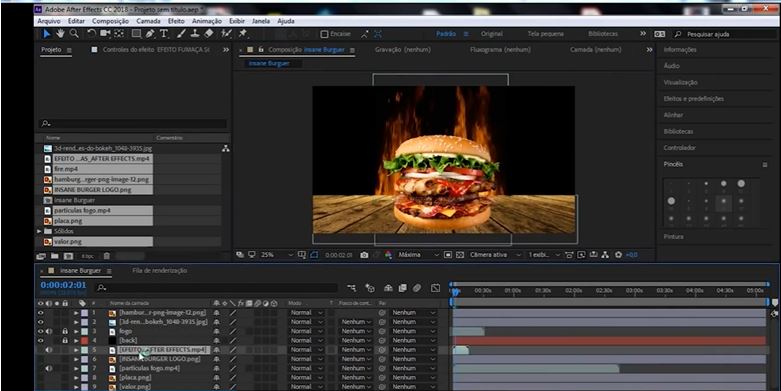781x391 pixels.
Task: Select the Tela pequena workspace
Action: (545, 34)
